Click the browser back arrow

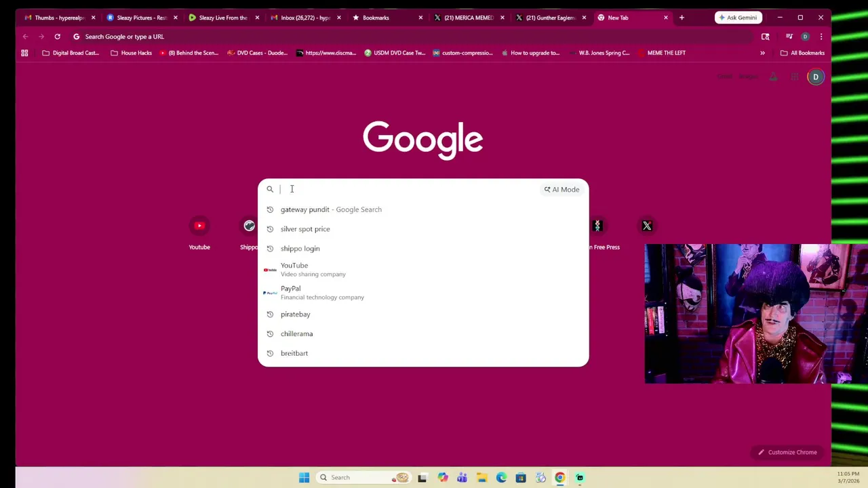(25, 37)
